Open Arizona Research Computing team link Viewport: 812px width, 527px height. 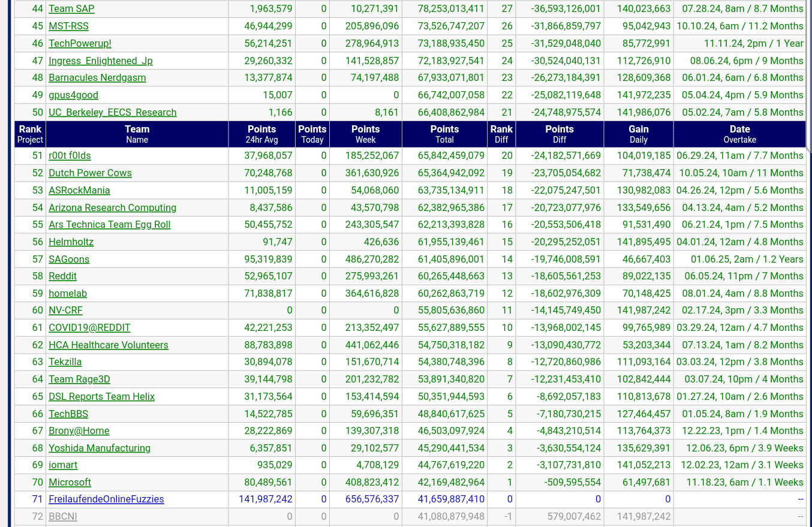pyautogui.click(x=112, y=208)
